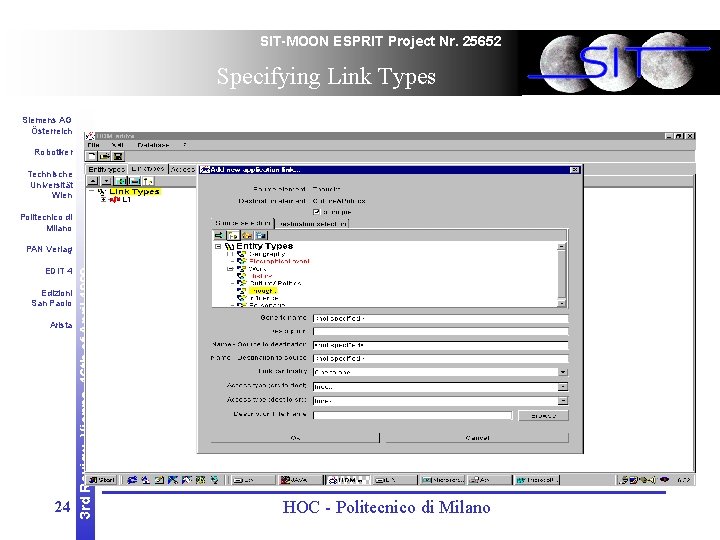Collapse the Entity Types root node

click(x=218, y=246)
